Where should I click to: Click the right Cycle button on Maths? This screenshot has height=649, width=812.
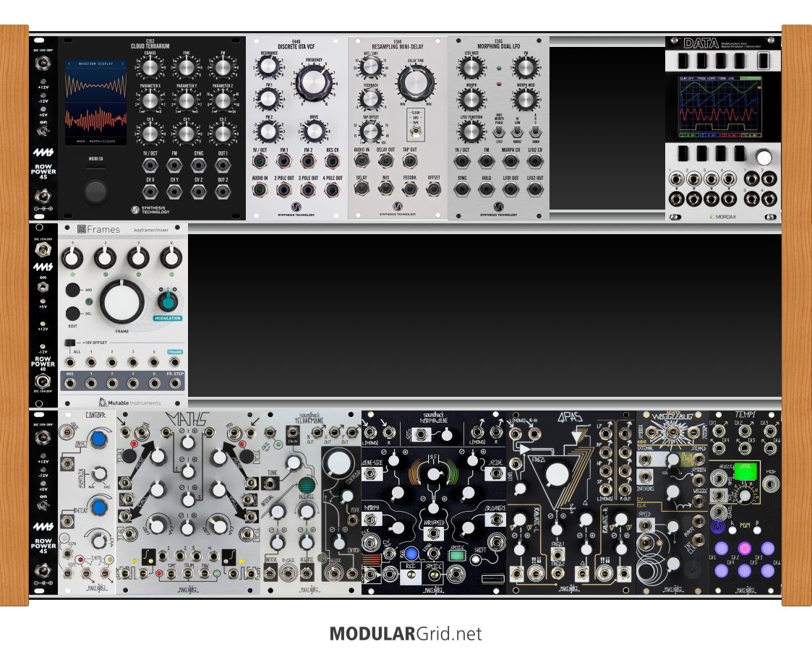247,456
